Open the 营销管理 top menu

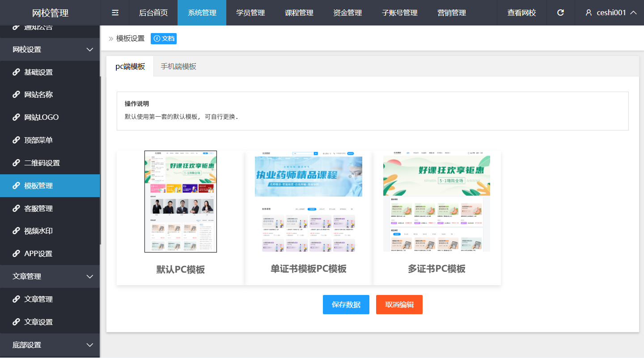point(452,13)
